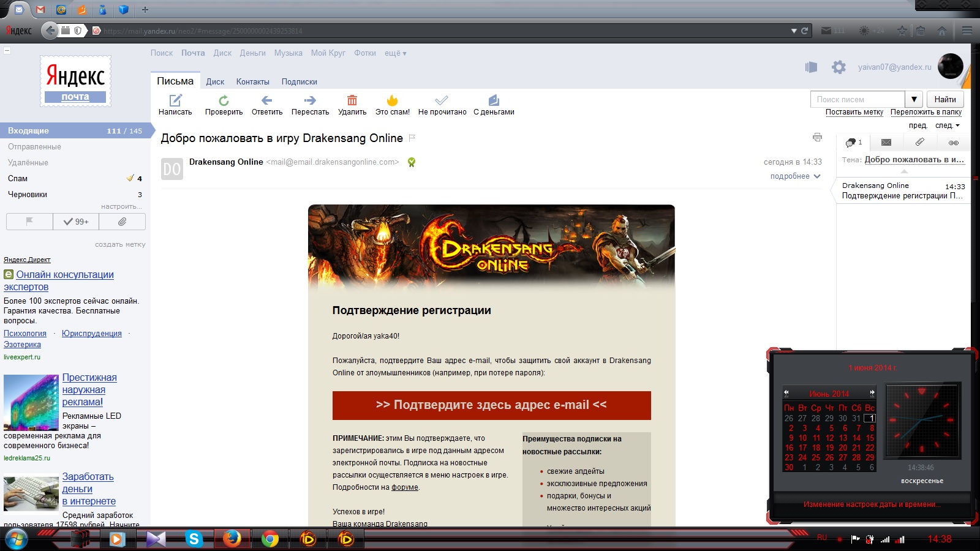Click the LED advertising thumbnail image
The height and width of the screenshot is (551, 980).
pyautogui.click(x=31, y=402)
